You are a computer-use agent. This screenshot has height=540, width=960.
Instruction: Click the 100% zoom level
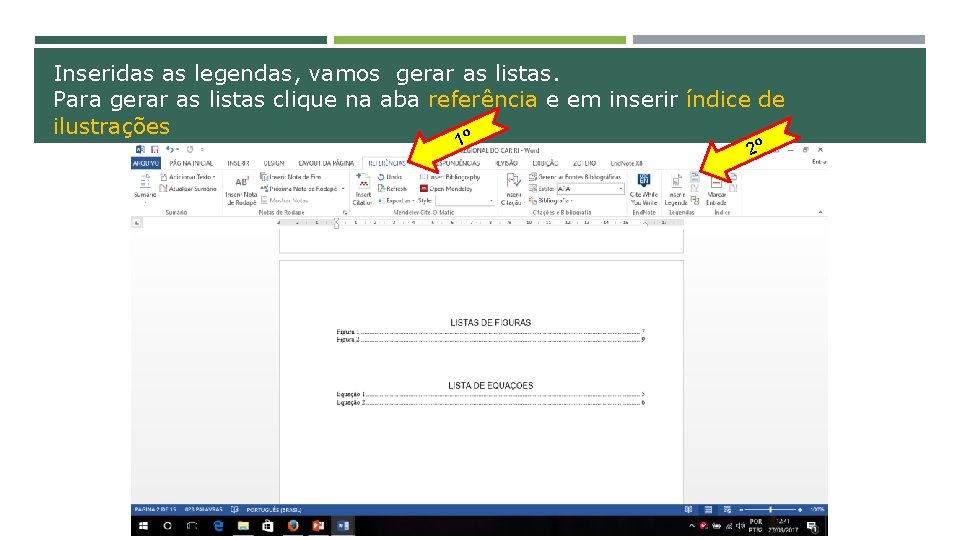pos(817,509)
